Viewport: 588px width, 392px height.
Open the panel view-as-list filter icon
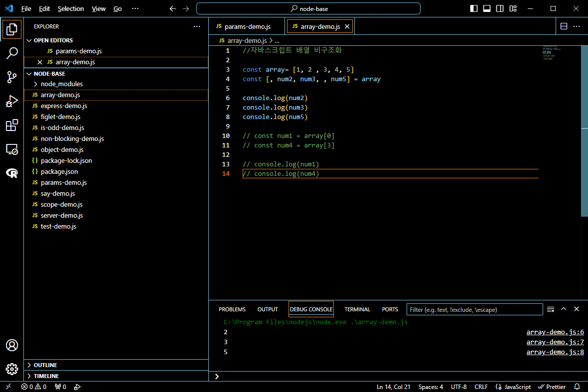(x=551, y=309)
